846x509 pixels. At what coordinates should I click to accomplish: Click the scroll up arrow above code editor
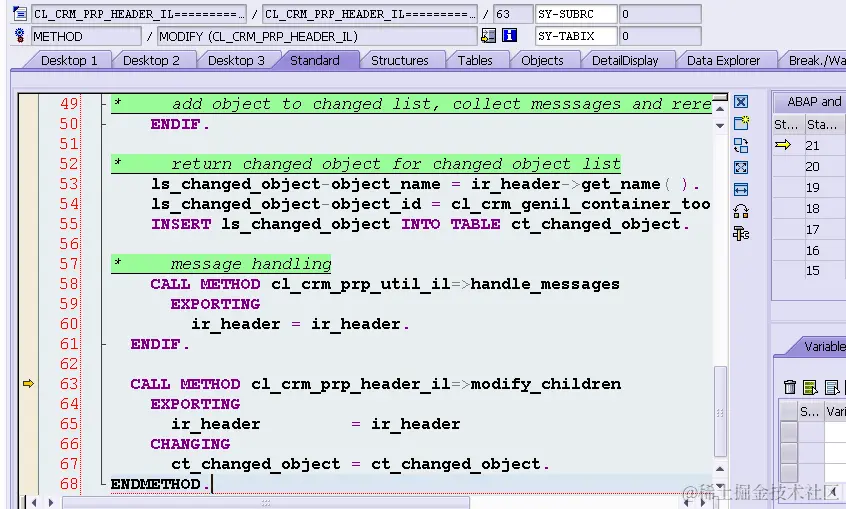pos(720,108)
